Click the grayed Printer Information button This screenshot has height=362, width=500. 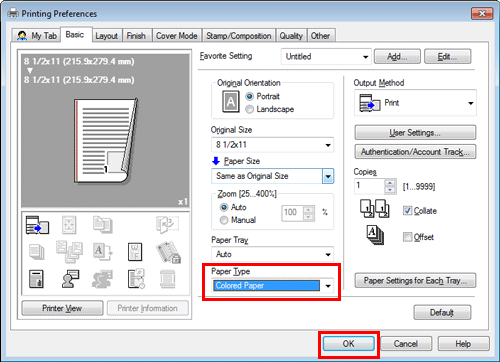[148, 308]
